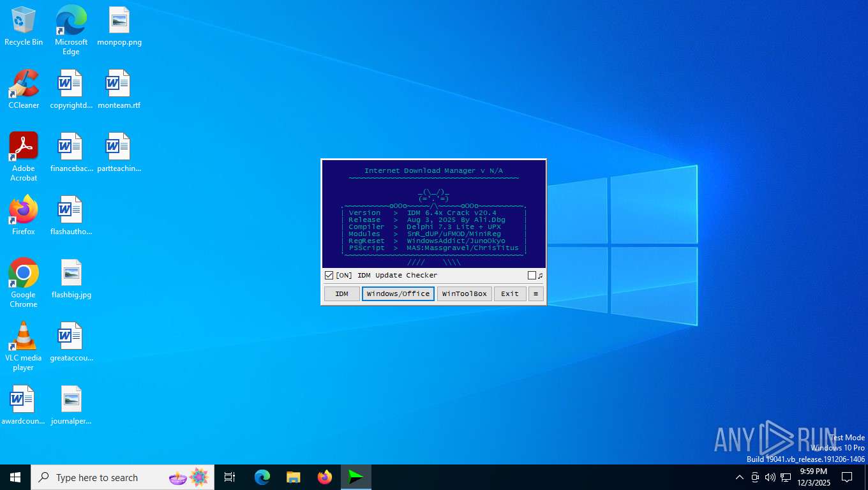Viewport: 868px width, 490px height.
Task: Open the Recycle Bin desktop icon
Action: pyautogui.click(x=24, y=26)
